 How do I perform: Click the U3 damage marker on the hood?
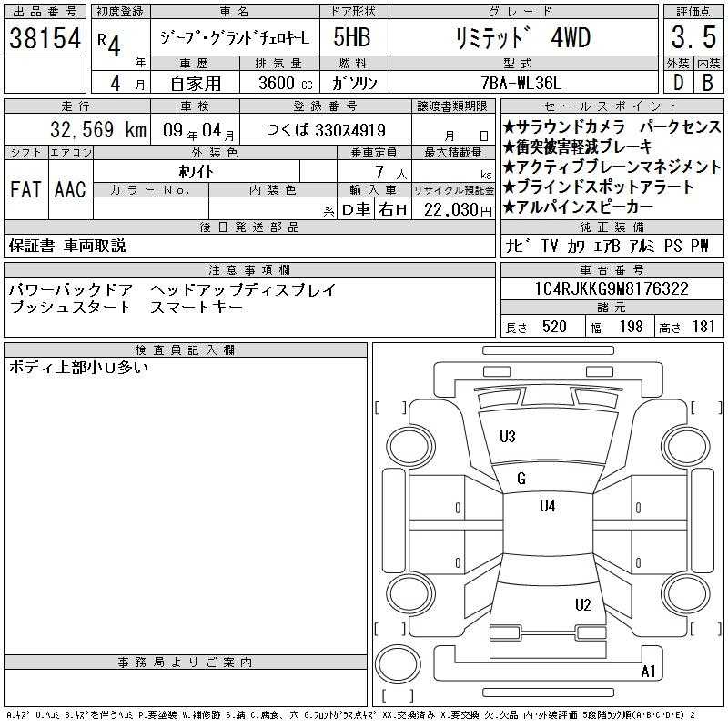point(508,437)
